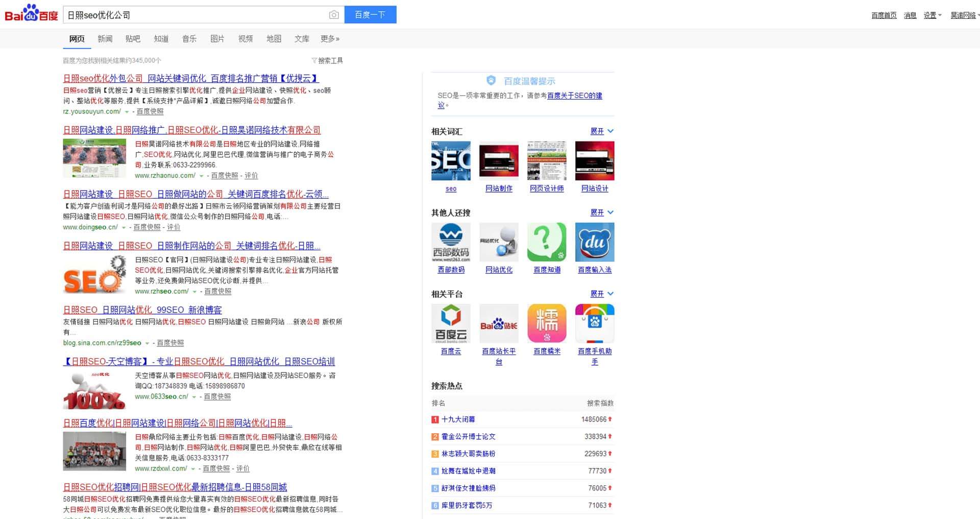The height and width of the screenshot is (519, 980).
Task: Open 日照制作网站的公司 result title
Action: pyautogui.click(x=191, y=246)
